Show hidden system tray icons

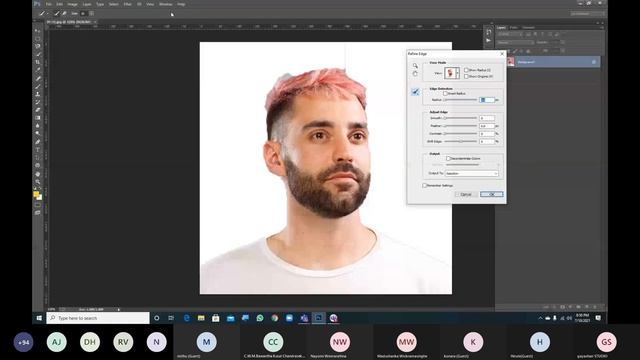540,318
